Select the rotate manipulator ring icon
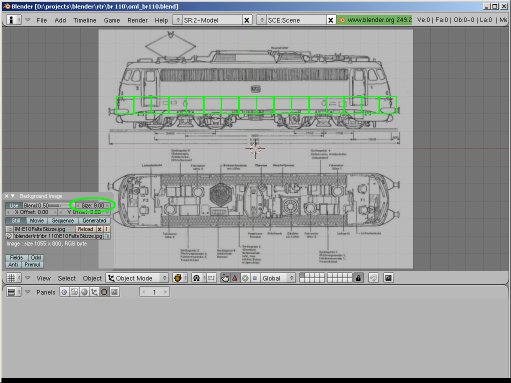 pos(245,278)
